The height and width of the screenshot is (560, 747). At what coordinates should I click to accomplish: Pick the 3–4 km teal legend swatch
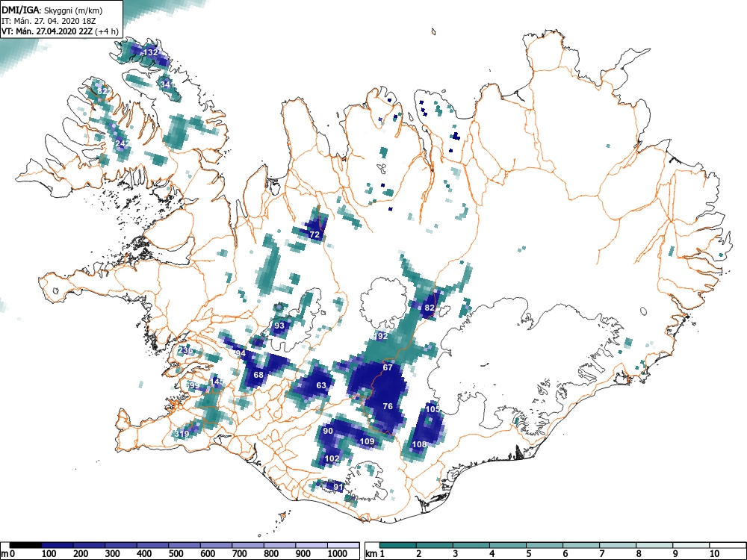pos(471,545)
